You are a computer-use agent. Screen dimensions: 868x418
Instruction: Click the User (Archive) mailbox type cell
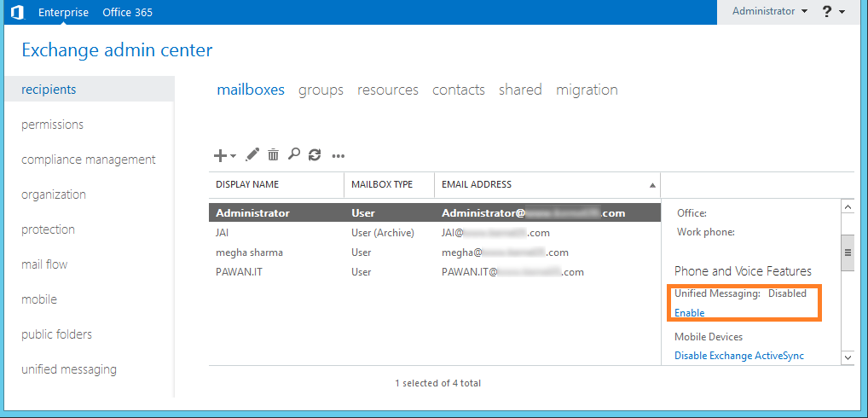(383, 233)
